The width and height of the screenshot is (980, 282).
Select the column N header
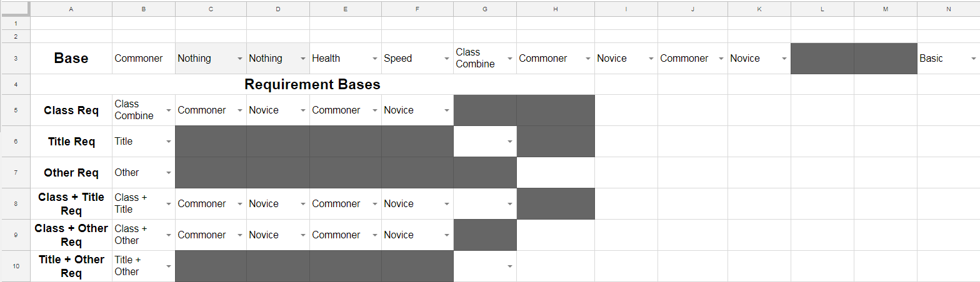948,9
